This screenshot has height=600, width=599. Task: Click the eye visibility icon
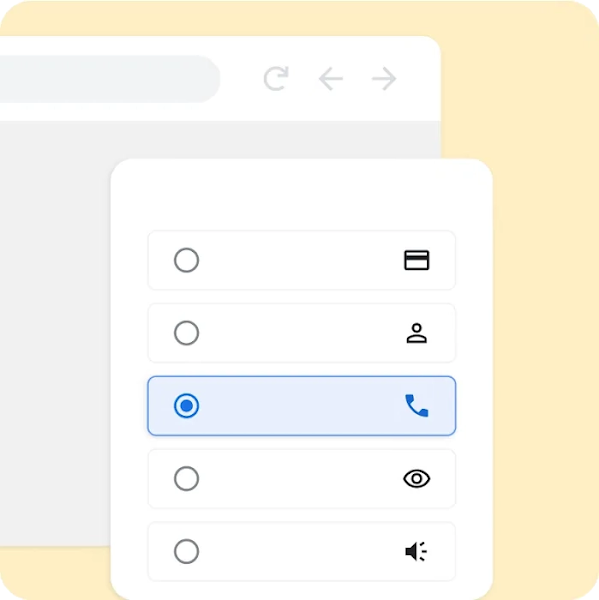(416, 478)
